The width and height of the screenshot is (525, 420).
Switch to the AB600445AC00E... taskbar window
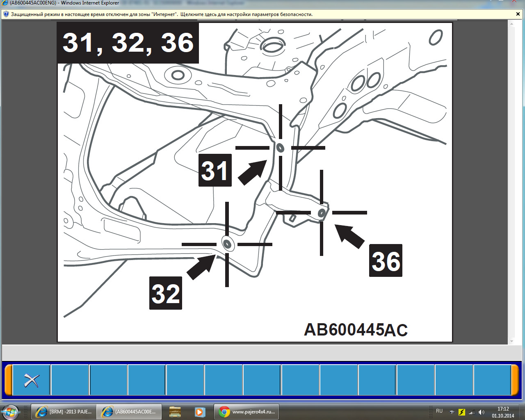coord(129,412)
